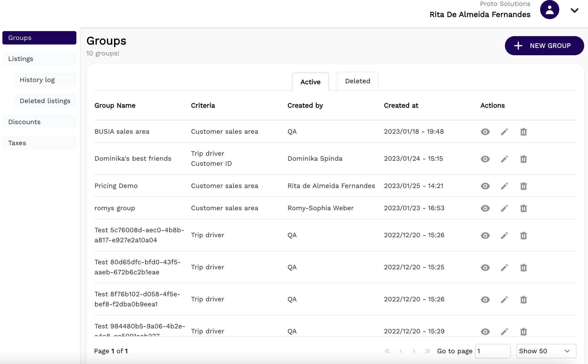
Task: Go to last page double-arrow button
Action: (428, 351)
